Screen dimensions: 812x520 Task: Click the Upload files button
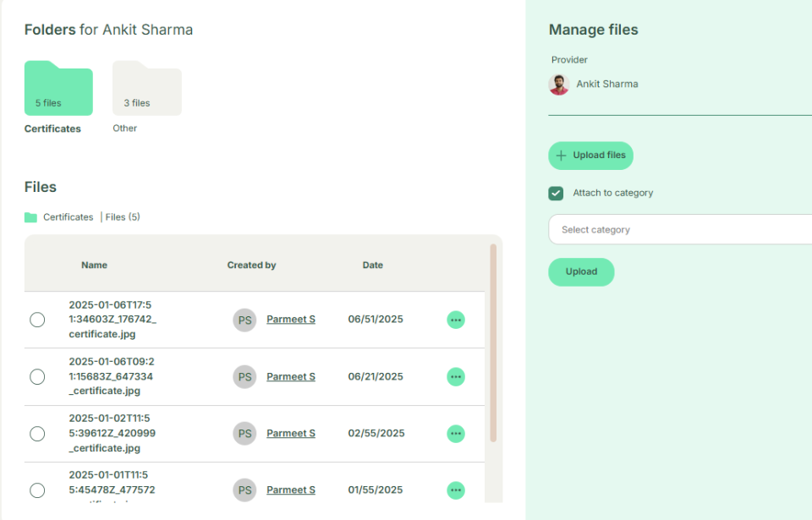(x=590, y=156)
